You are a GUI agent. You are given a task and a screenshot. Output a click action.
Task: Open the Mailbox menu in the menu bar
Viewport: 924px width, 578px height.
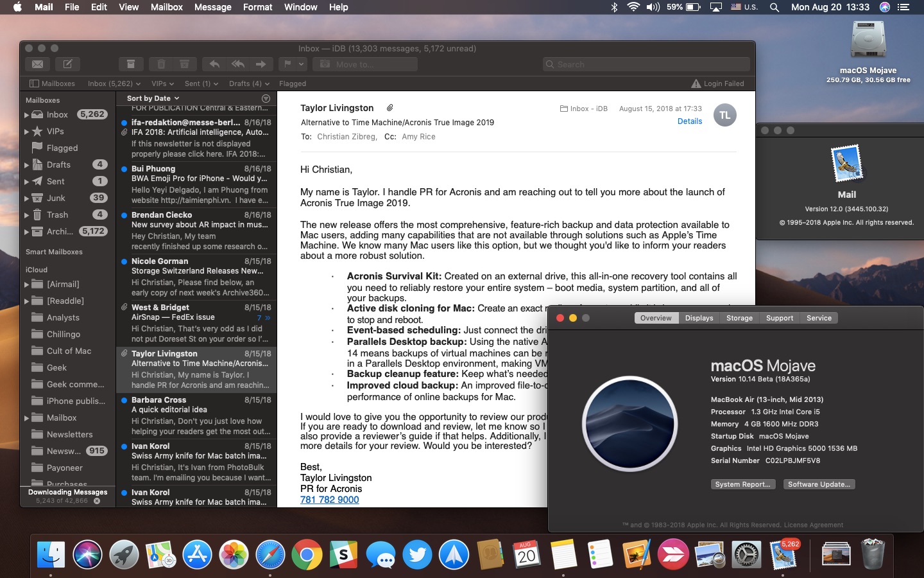pos(166,7)
